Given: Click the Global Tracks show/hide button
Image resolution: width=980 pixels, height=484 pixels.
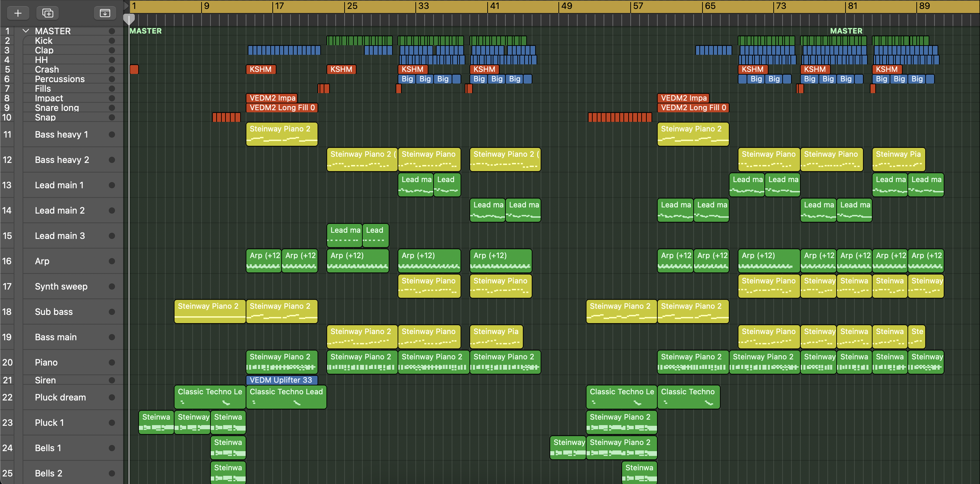Looking at the screenshot, I should (x=105, y=13).
